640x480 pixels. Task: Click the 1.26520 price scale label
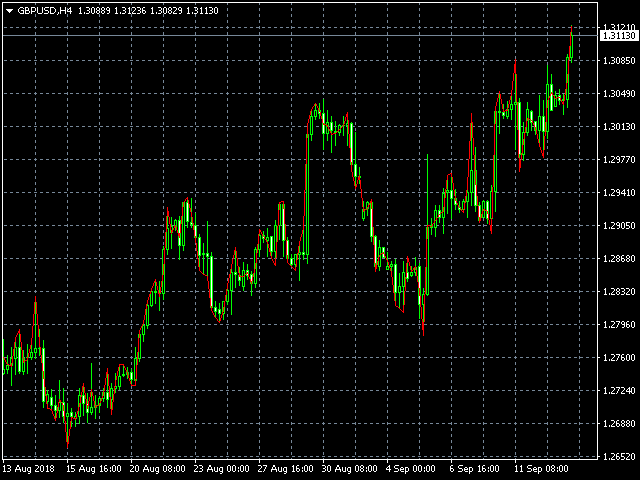click(x=619, y=457)
